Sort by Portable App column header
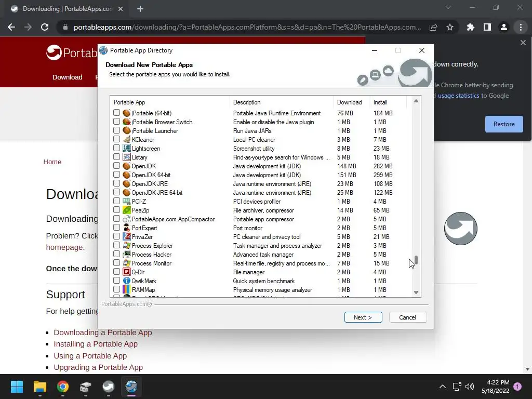 (170, 102)
